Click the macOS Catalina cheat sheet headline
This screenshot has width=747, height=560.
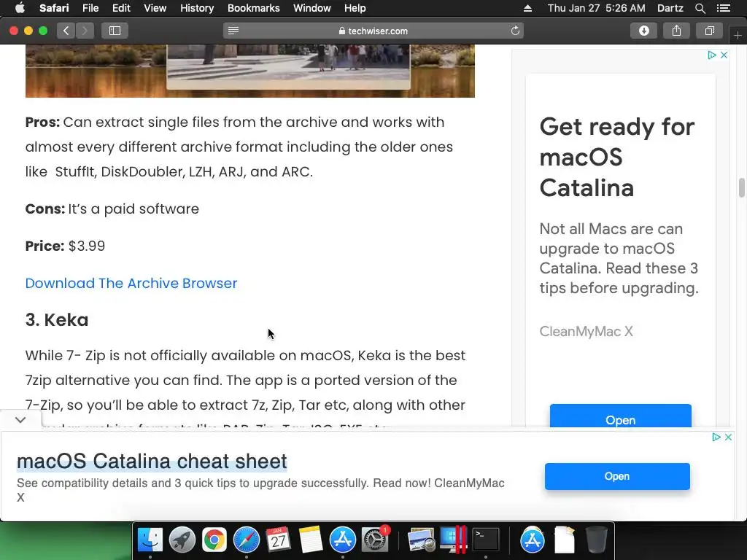click(152, 461)
